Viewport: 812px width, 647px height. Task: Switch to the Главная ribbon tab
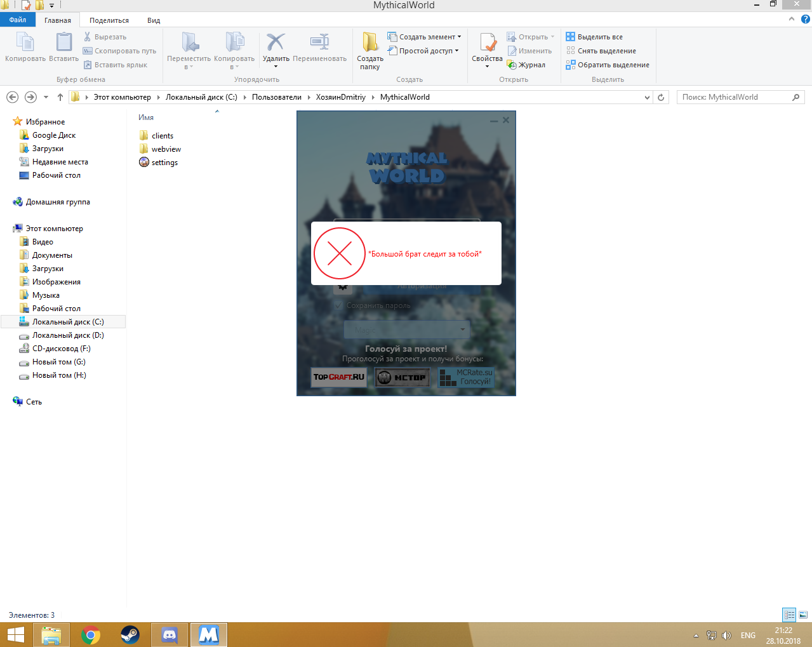(58, 20)
